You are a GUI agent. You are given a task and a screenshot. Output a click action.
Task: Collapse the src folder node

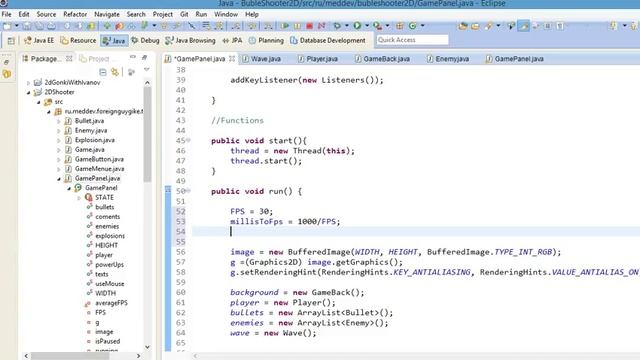39,102
